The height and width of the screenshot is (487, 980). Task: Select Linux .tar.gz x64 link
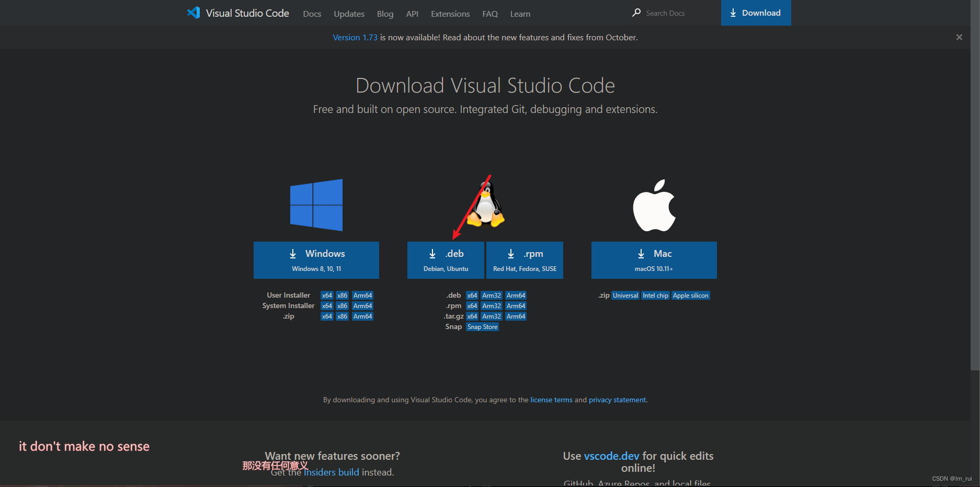click(x=472, y=316)
